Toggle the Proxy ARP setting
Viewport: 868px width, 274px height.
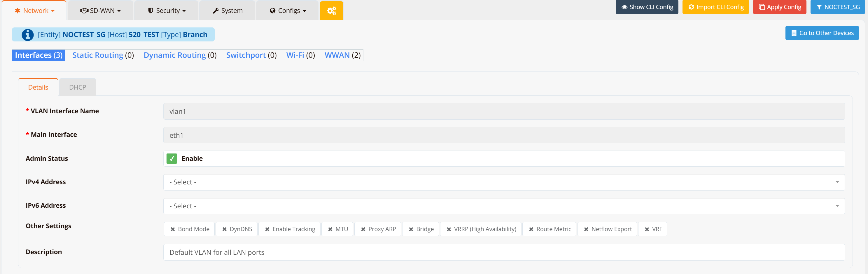coord(378,229)
